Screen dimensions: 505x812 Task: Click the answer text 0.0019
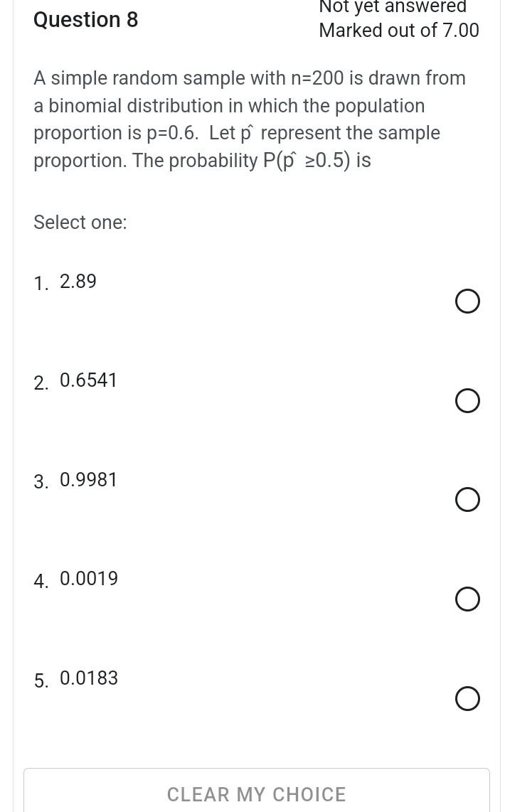coord(88,579)
